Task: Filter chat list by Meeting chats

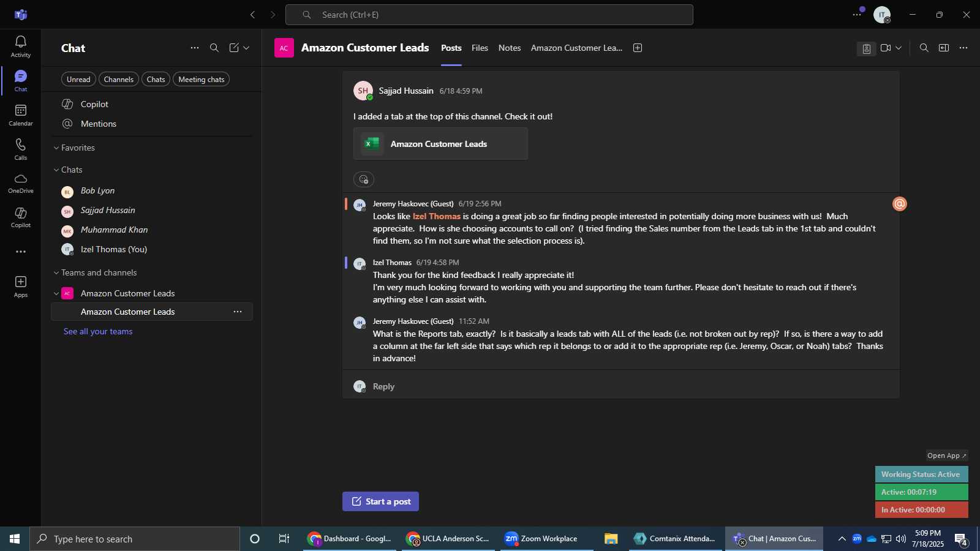Action: point(202,80)
